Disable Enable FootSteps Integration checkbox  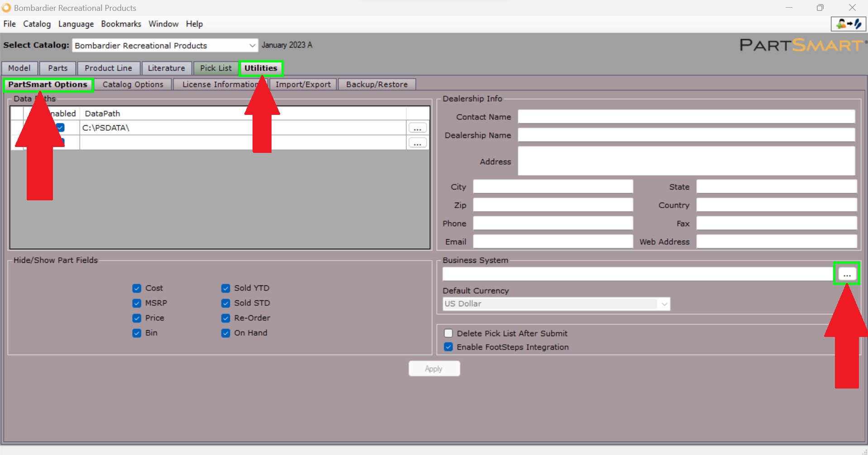coord(448,347)
